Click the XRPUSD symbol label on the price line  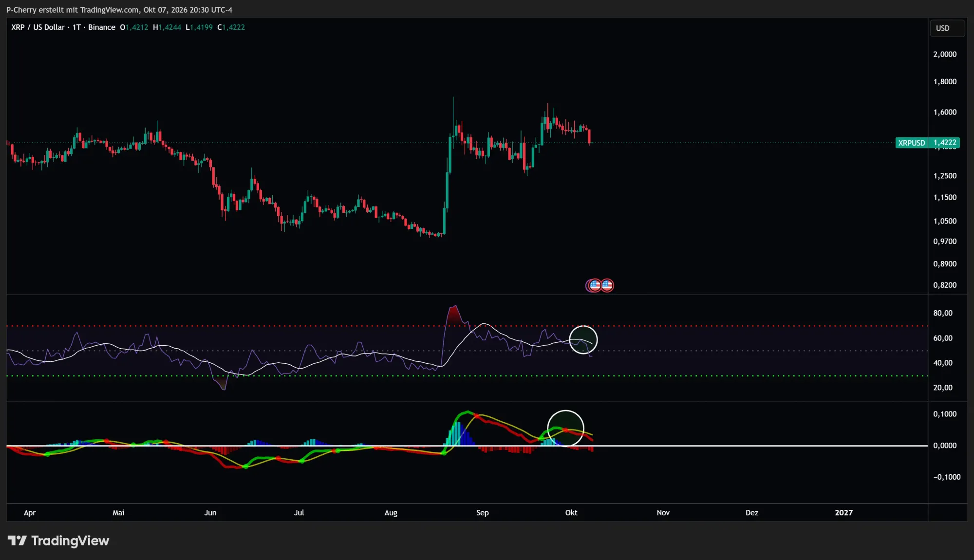[912, 143]
